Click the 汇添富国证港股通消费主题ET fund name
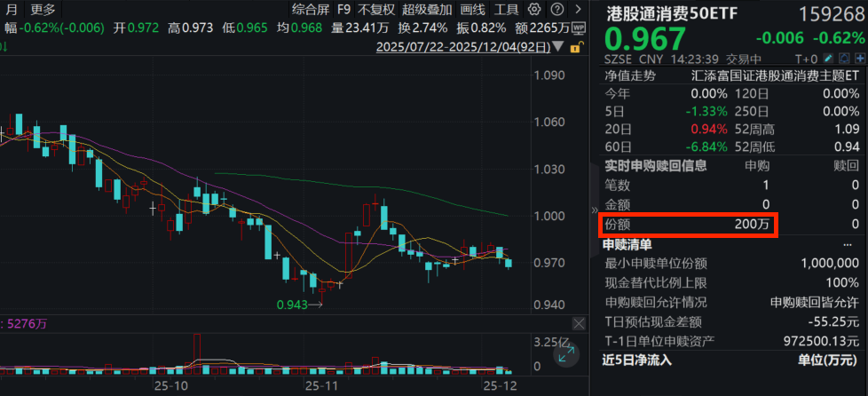868x396 pixels. click(x=775, y=75)
